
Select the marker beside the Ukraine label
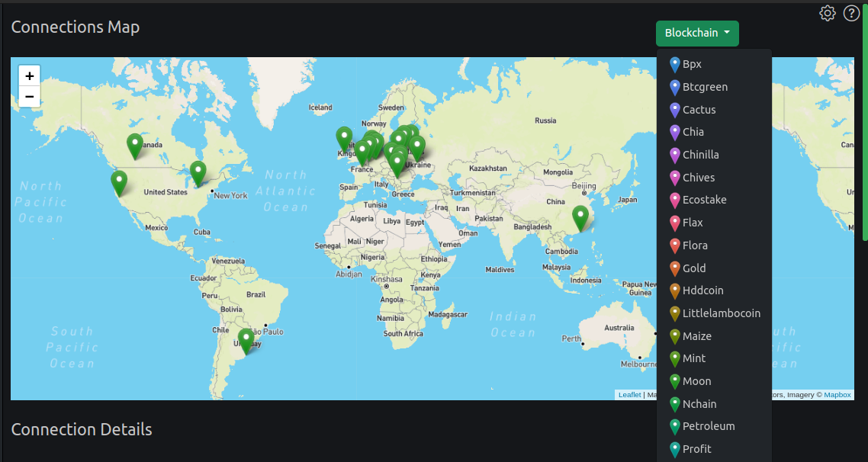coord(417,149)
